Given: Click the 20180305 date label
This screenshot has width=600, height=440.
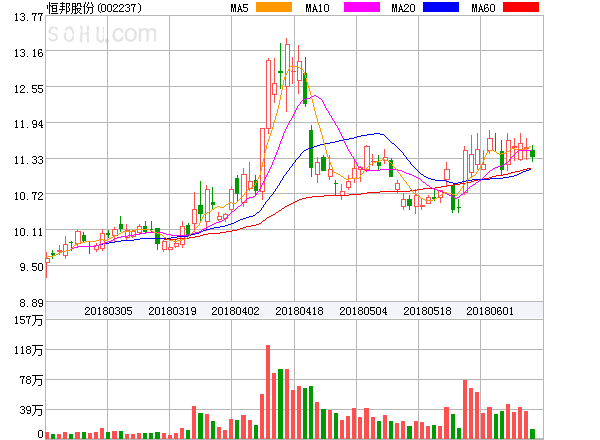Looking at the screenshot, I should point(108,311).
